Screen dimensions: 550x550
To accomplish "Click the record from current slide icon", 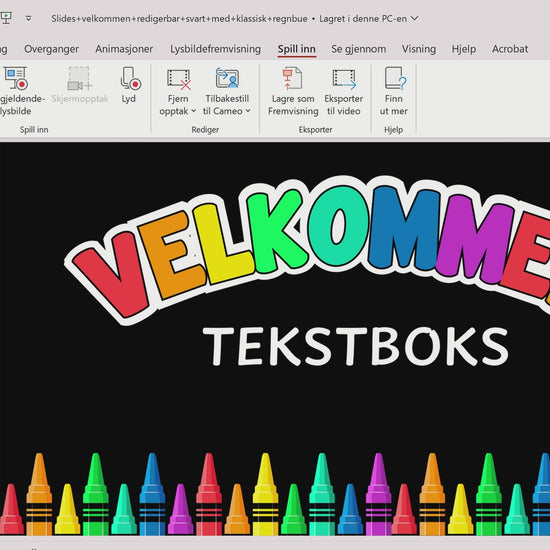I will 16,78.
